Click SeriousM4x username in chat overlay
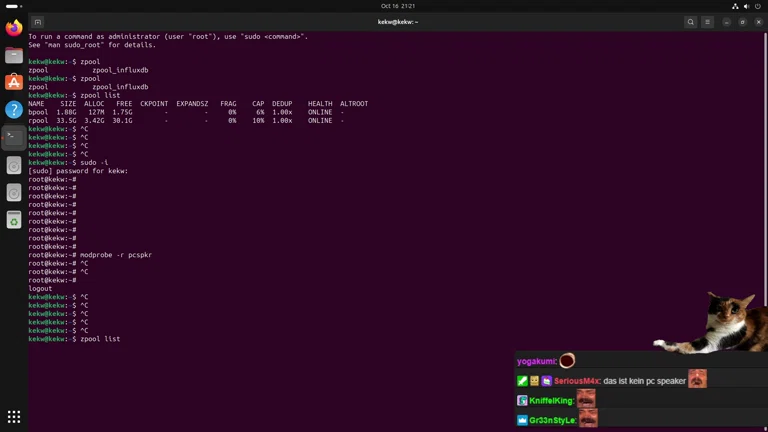Viewport: 768px width, 432px height. pos(576,381)
